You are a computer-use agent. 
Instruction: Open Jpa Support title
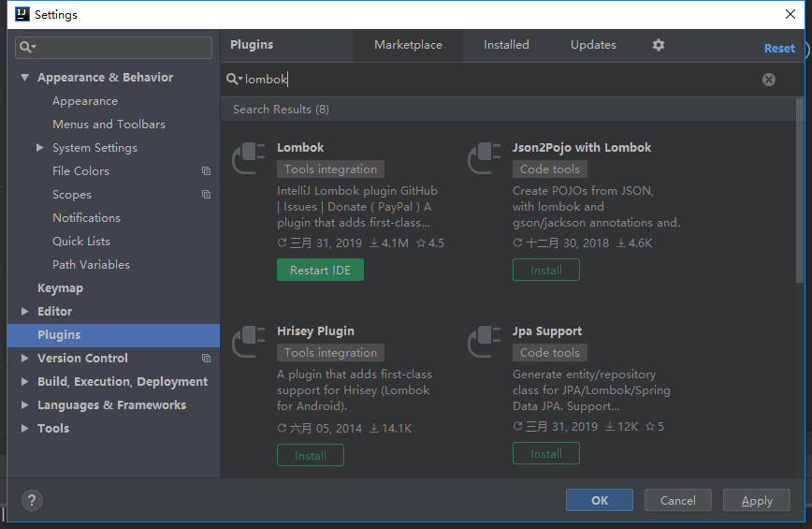click(547, 331)
